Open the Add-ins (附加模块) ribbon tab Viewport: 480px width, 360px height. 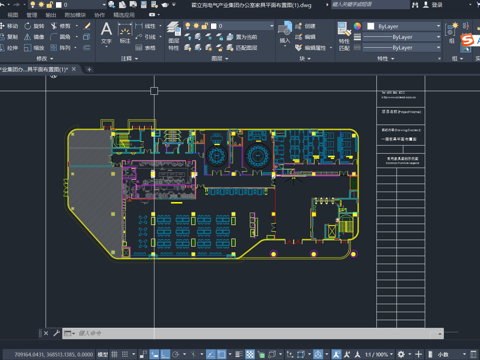coord(75,15)
